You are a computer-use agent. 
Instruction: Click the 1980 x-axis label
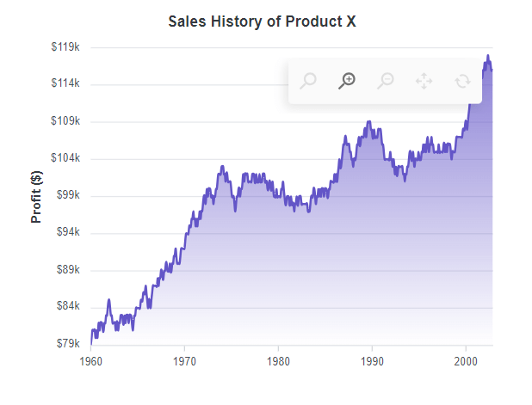pos(278,359)
